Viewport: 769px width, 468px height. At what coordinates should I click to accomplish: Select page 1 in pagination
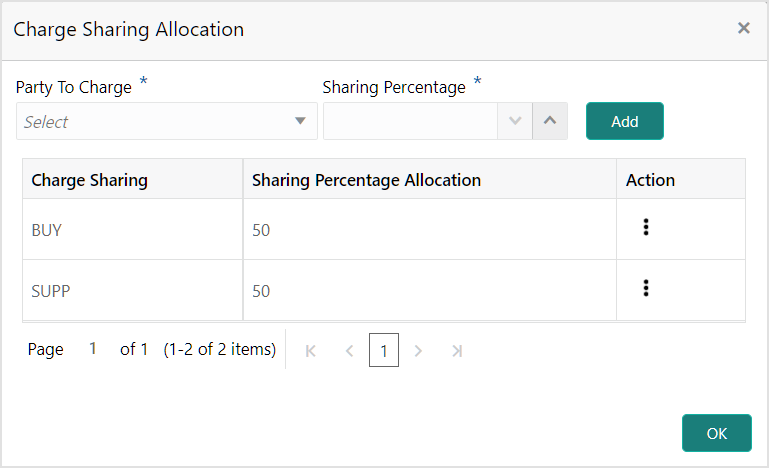point(384,351)
